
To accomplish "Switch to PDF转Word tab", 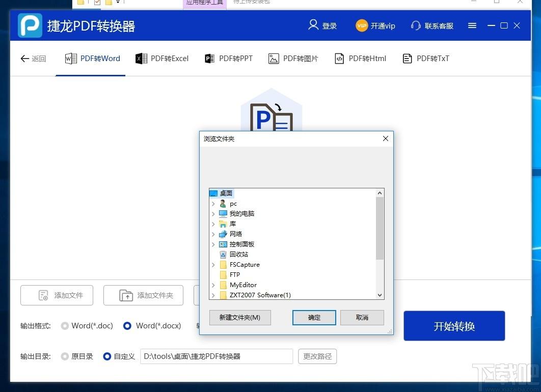I will click(x=93, y=59).
